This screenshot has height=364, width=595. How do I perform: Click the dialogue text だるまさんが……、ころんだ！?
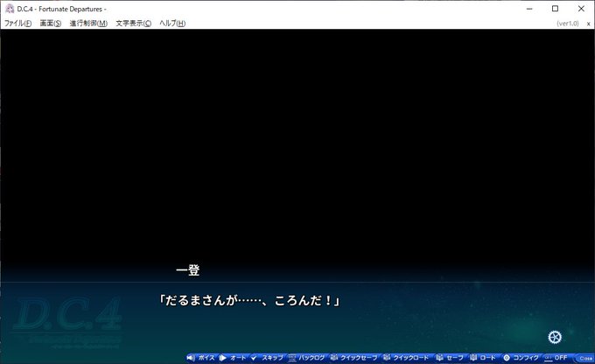click(248, 301)
